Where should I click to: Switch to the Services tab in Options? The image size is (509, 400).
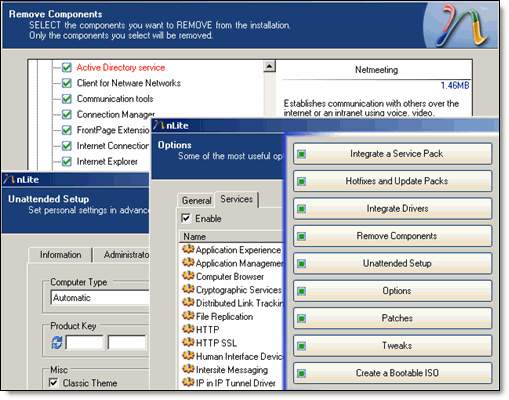[236, 199]
